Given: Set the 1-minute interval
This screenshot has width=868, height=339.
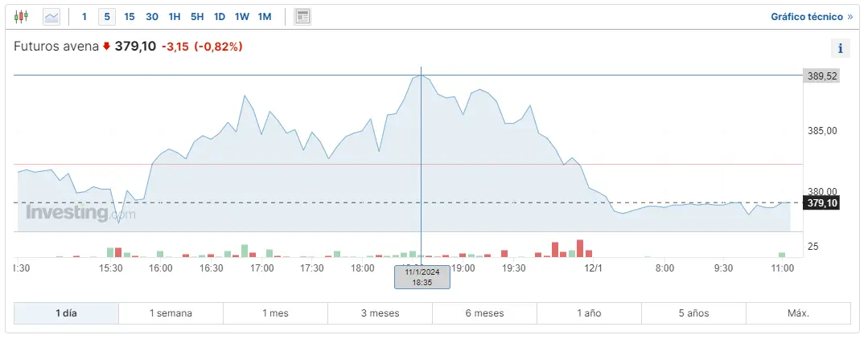Looking at the screenshot, I should (84, 16).
